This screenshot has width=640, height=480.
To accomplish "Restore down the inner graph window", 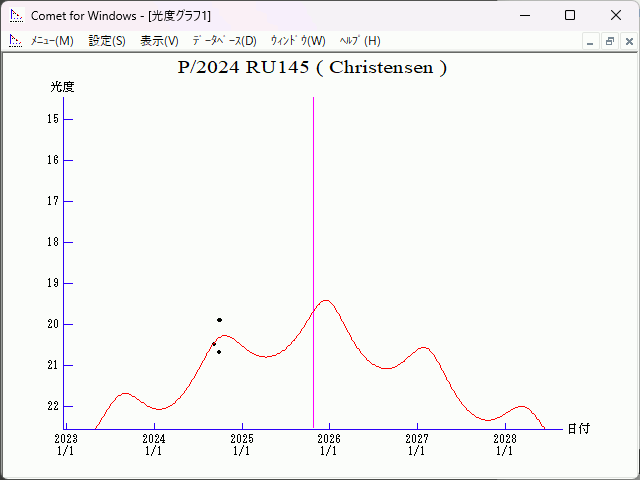I will [609, 41].
